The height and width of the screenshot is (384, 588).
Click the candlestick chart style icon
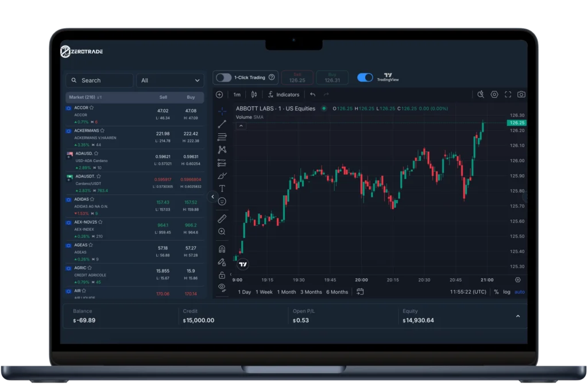point(254,94)
